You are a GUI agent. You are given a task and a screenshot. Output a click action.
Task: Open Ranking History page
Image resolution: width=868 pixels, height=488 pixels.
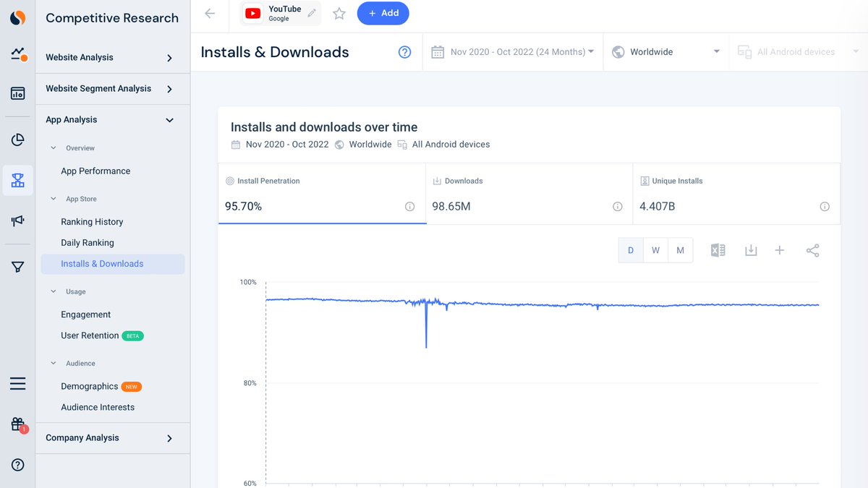[x=92, y=222]
